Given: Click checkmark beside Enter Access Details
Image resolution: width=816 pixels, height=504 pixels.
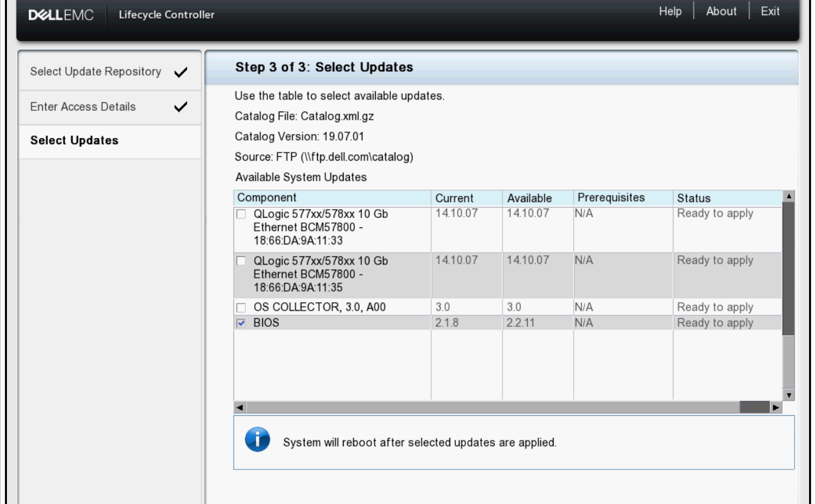Looking at the screenshot, I should click(x=180, y=107).
